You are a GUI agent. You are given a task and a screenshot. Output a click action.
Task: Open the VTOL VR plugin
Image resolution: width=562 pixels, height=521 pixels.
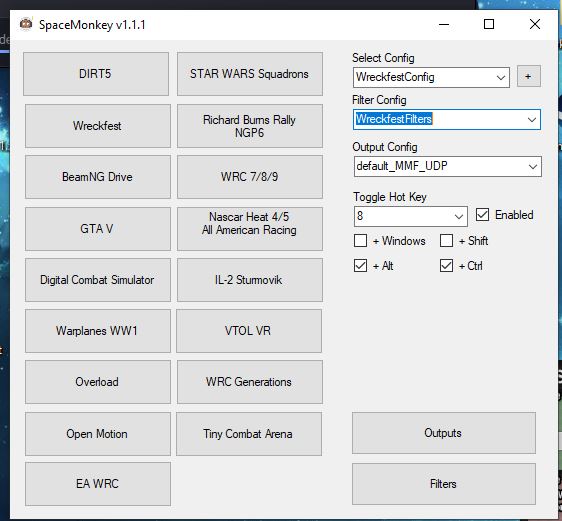pos(249,331)
